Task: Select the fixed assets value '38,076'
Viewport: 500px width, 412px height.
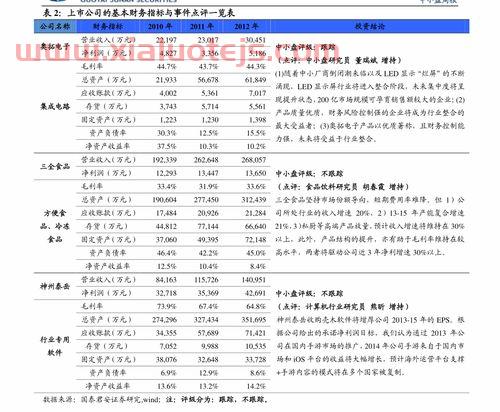Action: (x=166, y=360)
